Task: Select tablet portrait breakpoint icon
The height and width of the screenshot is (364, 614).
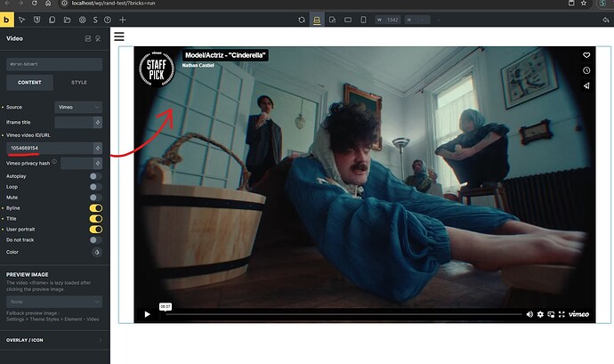Action: pyautogui.click(x=333, y=20)
